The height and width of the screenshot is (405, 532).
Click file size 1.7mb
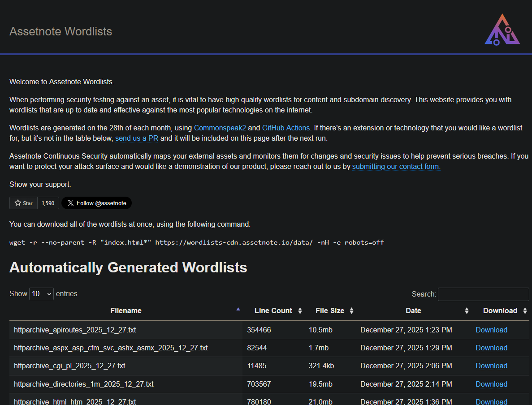pyautogui.click(x=319, y=348)
